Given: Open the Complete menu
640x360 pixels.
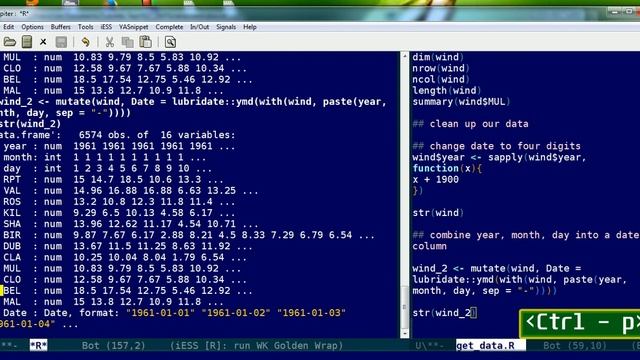Looking at the screenshot, I should coord(169,27).
